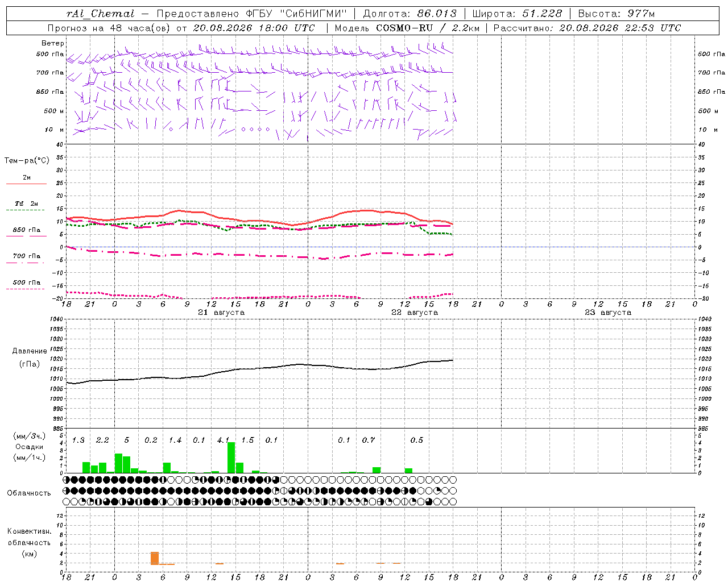Screen dimensions: 728x582
Task: Click the Широта: 51.228 header field
Action: tap(517, 14)
